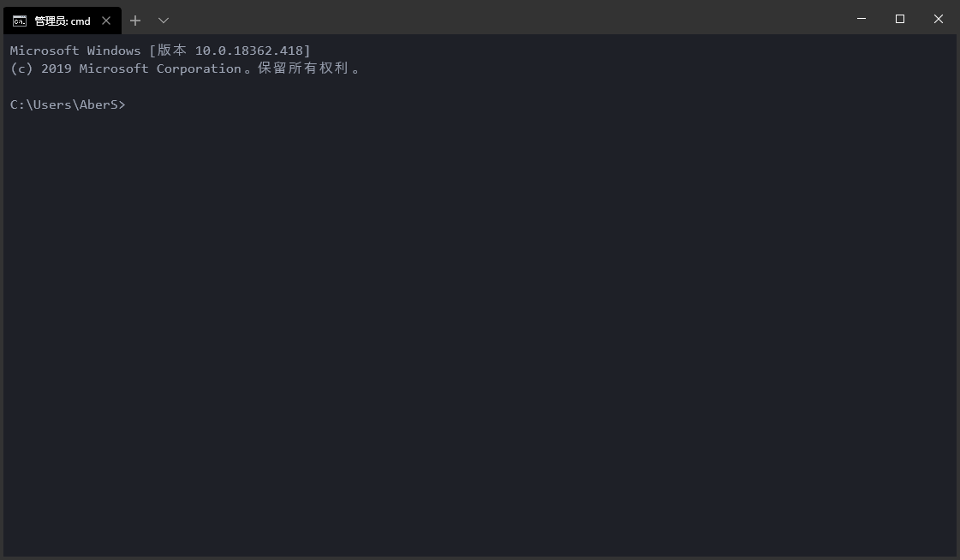Click the C:\Users\AberS> prompt line
The height and width of the screenshot is (560, 960).
pyautogui.click(x=68, y=104)
